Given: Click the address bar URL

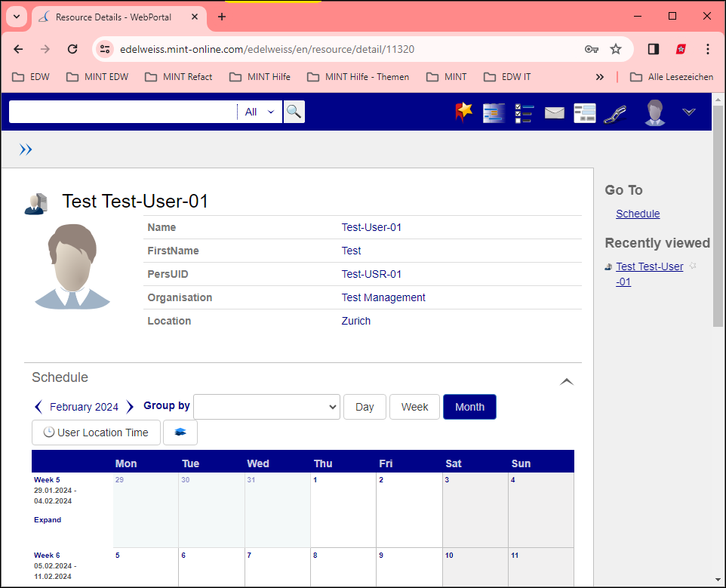Looking at the screenshot, I should click(266, 49).
